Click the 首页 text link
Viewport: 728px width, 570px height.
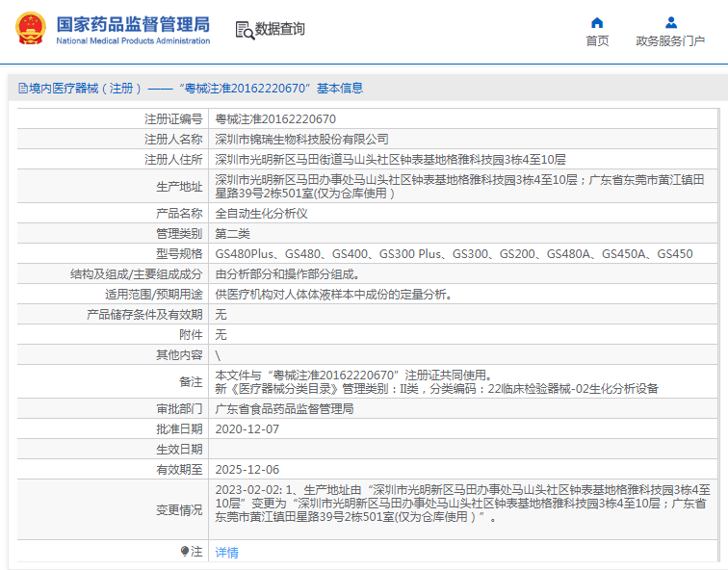[597, 40]
